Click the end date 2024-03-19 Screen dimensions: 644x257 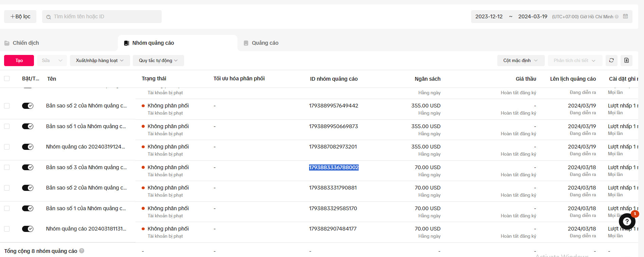[x=533, y=17]
